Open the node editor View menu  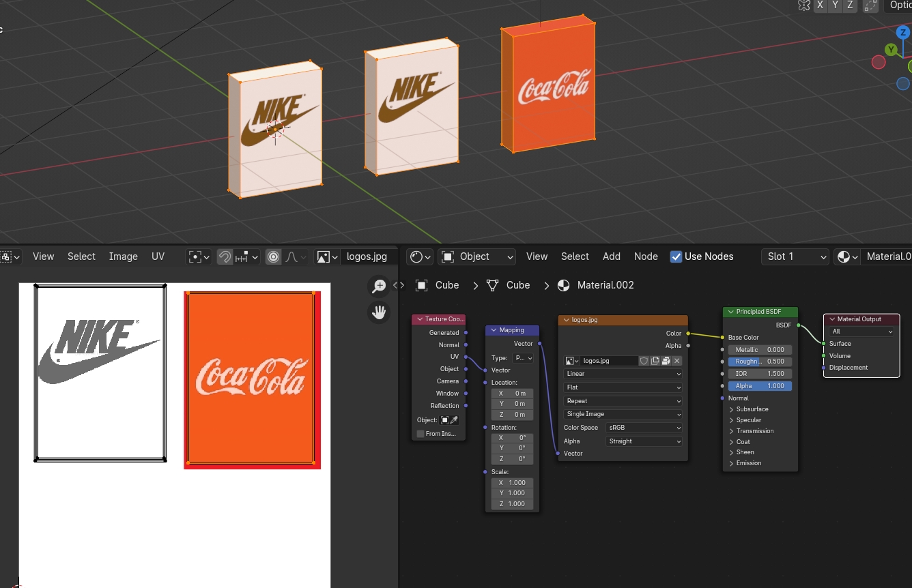click(537, 256)
